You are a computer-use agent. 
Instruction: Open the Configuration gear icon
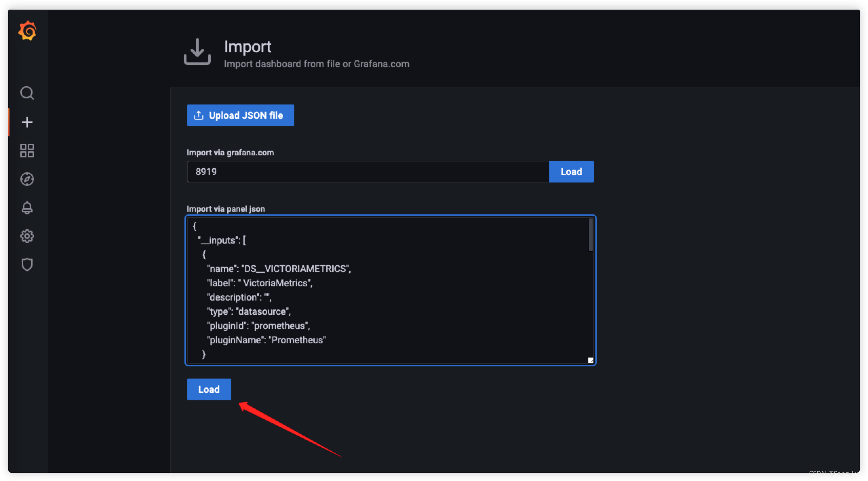pos(27,236)
